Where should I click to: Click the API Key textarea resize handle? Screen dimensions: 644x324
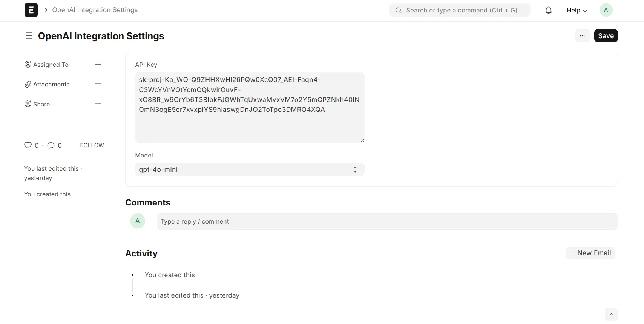tap(362, 140)
